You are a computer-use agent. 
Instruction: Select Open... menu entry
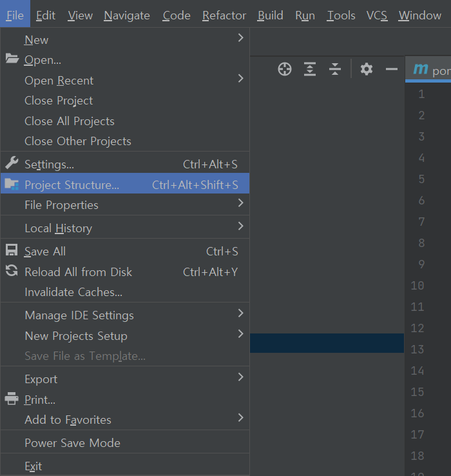[125, 60]
